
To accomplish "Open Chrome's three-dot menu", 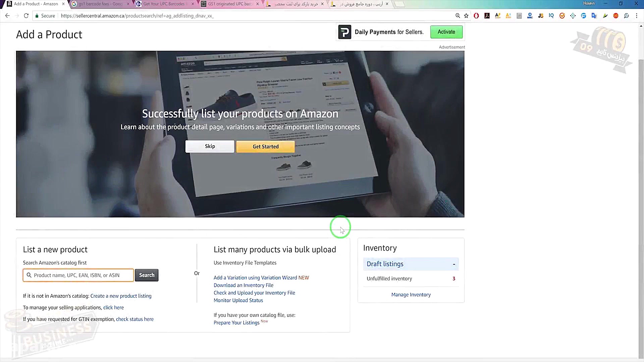I will (x=637, y=16).
